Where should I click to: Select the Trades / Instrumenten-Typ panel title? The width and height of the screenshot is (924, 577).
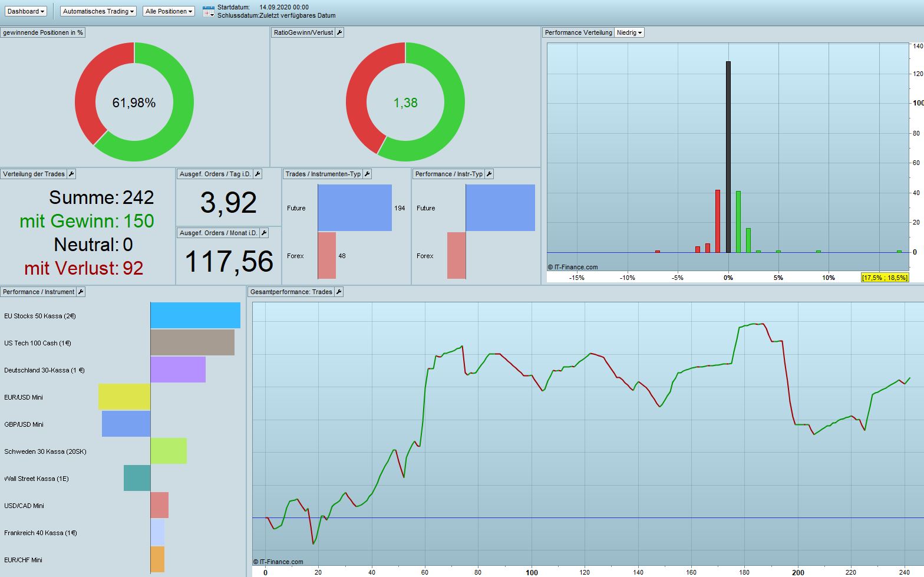pyautogui.click(x=323, y=174)
